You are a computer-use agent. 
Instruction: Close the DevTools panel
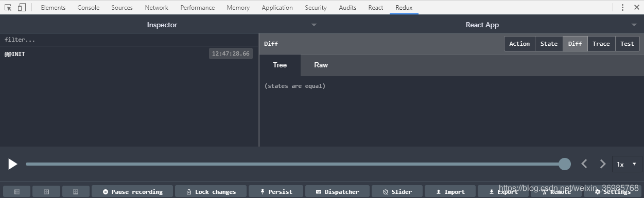[636, 7]
